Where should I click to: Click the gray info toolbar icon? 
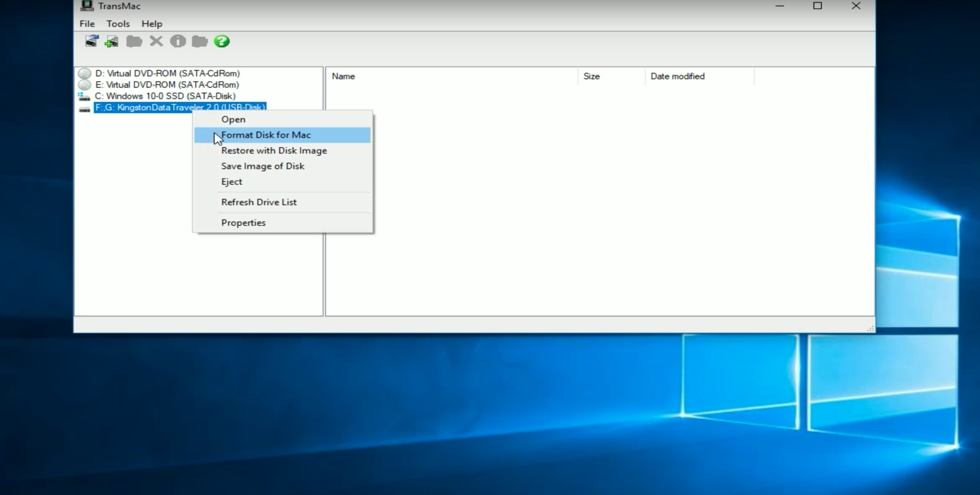click(178, 42)
